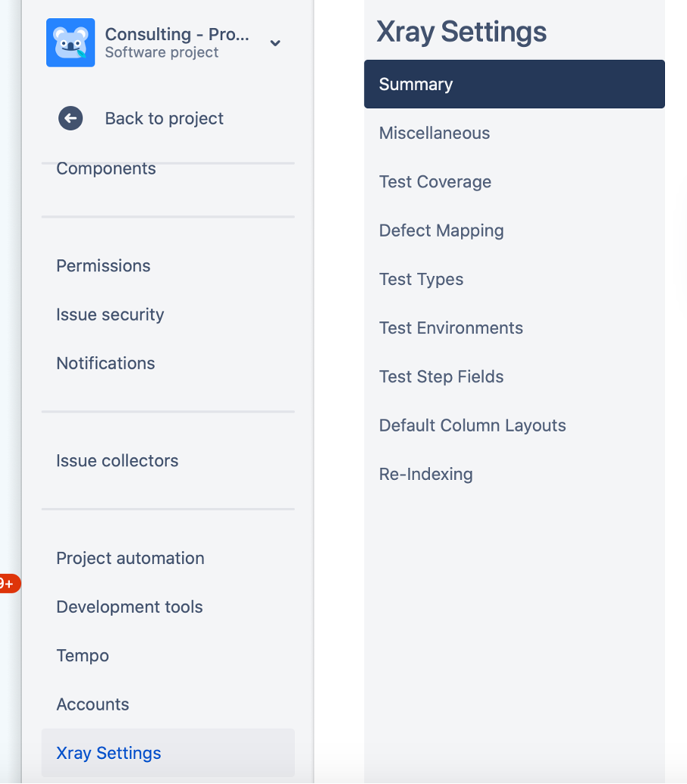Open Test Coverage settings
This screenshot has height=784, width=687.
[x=435, y=182]
